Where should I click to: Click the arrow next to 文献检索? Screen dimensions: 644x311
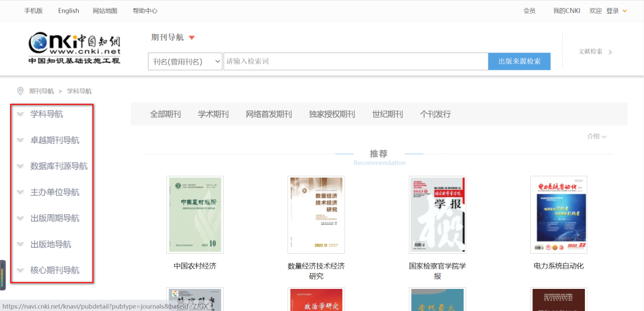pyautogui.click(x=610, y=52)
